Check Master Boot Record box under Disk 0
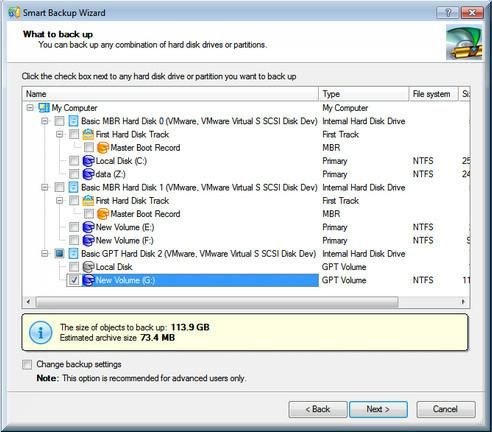Image resolution: width=492 pixels, height=432 pixels. point(89,148)
